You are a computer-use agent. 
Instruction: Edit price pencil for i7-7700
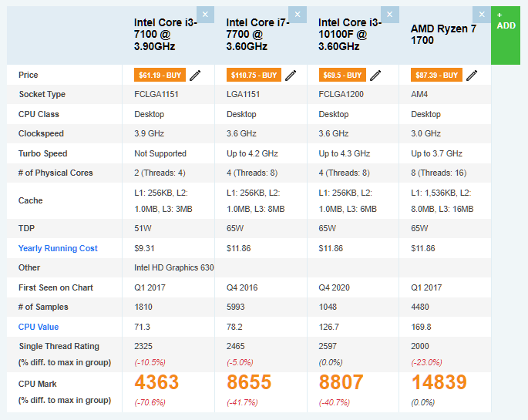[291, 76]
